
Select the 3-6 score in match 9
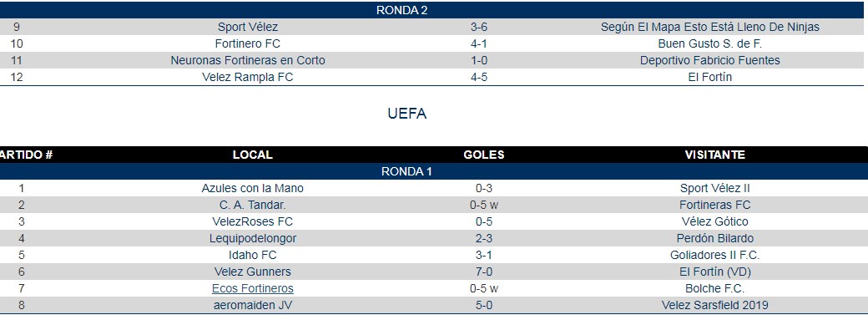479,27
